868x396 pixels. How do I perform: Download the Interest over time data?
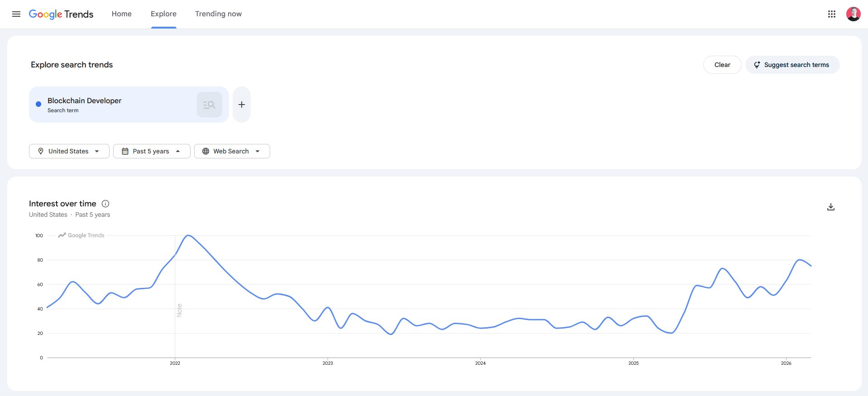[x=831, y=207]
